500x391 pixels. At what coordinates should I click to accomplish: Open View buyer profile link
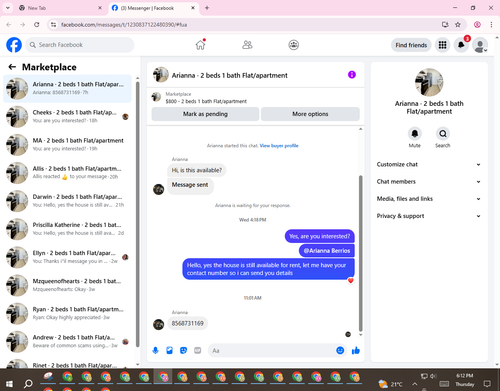click(279, 146)
